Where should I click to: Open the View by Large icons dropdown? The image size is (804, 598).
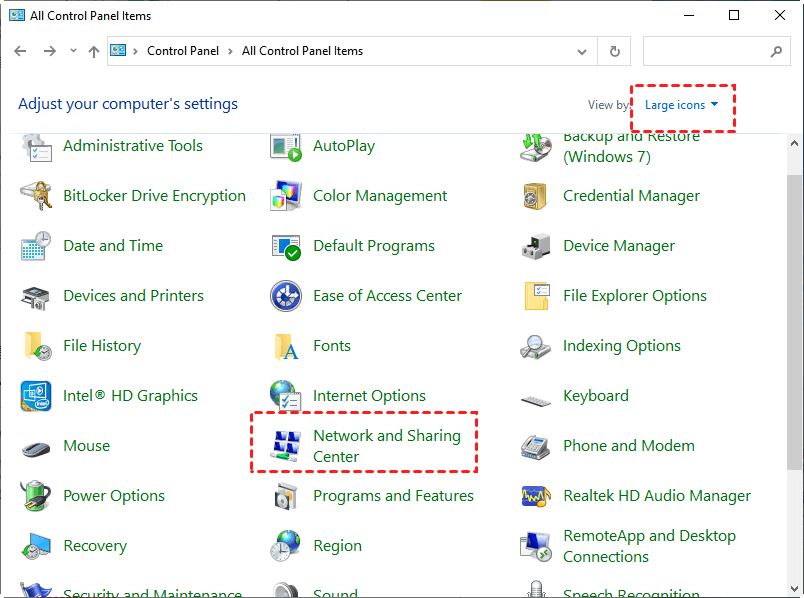pos(681,105)
